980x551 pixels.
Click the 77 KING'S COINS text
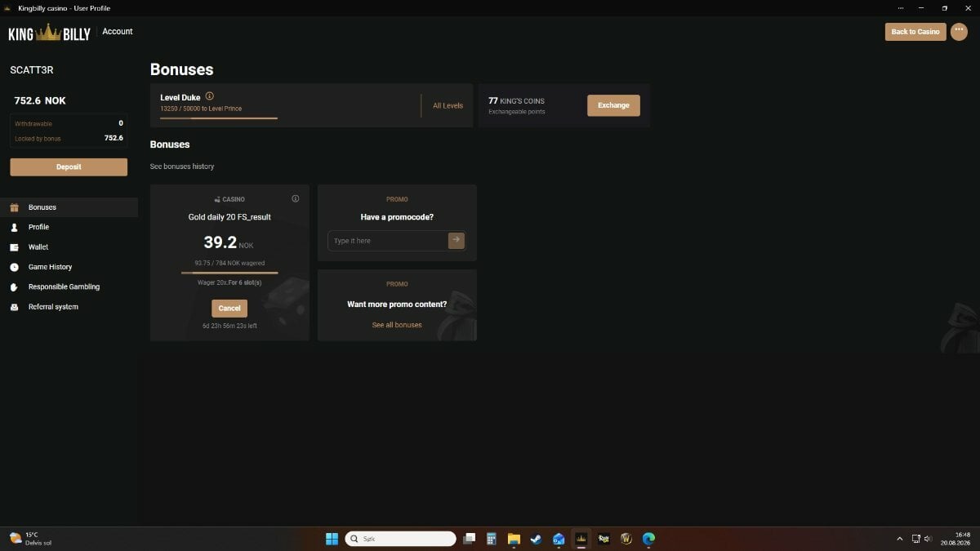tap(516, 101)
